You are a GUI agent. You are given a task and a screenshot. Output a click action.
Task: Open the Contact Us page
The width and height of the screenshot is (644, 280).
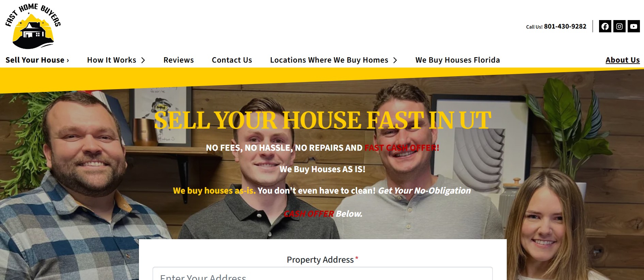tap(232, 60)
